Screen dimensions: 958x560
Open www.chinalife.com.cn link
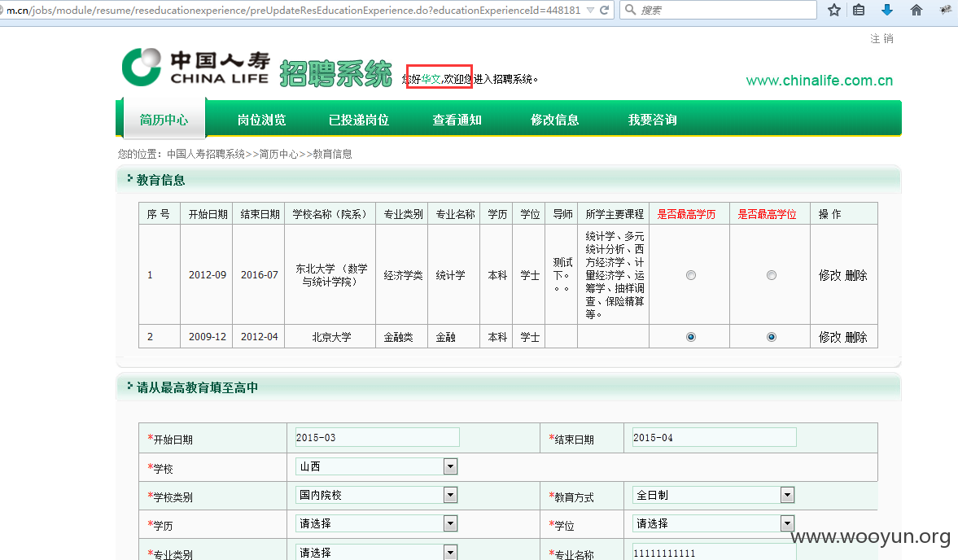point(820,81)
